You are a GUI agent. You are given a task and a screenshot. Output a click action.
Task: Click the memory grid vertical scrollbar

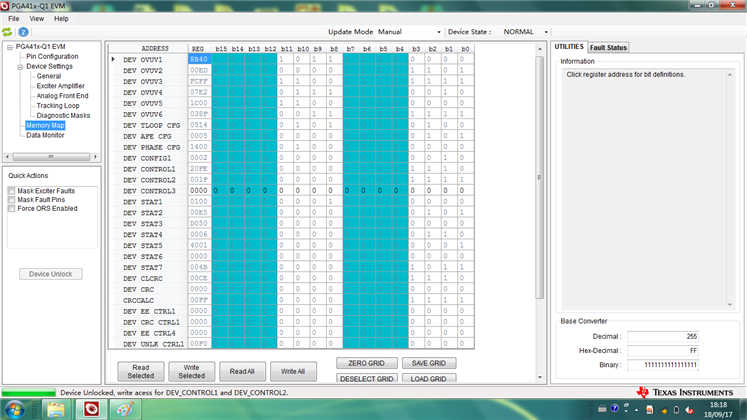point(540,178)
